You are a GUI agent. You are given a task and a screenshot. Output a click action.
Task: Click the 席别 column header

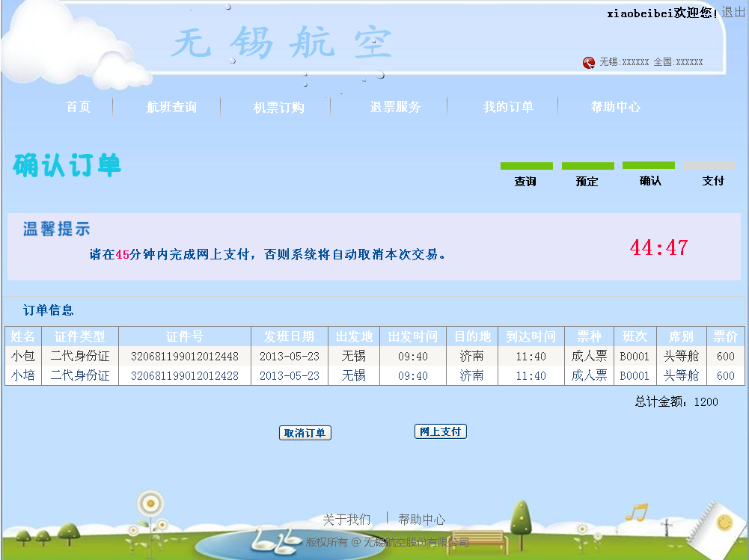click(682, 336)
